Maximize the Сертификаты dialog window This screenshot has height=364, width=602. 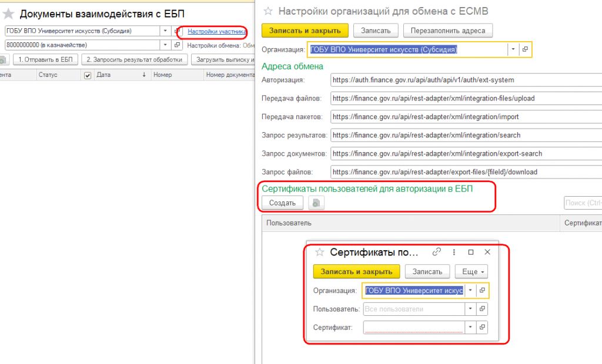click(x=471, y=252)
